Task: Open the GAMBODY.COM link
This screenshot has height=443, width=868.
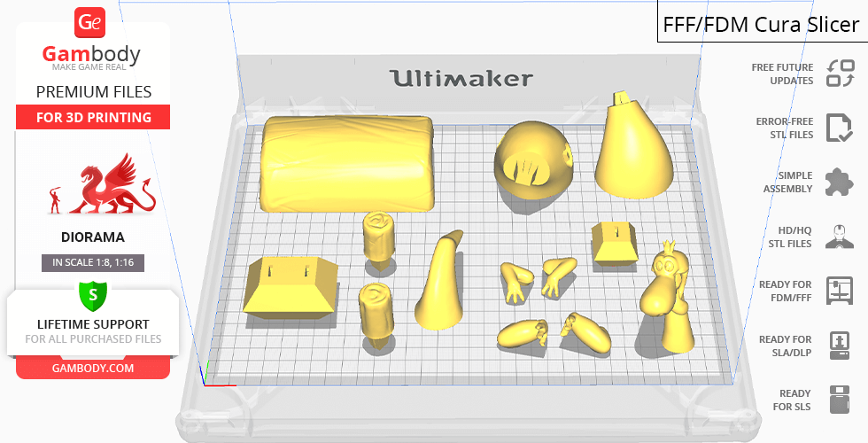Action: (x=92, y=367)
